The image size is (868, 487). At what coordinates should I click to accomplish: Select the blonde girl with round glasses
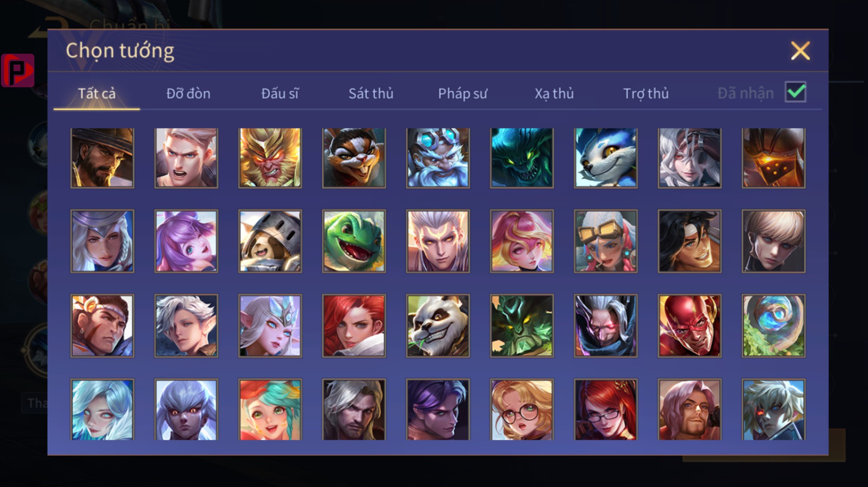(x=522, y=409)
